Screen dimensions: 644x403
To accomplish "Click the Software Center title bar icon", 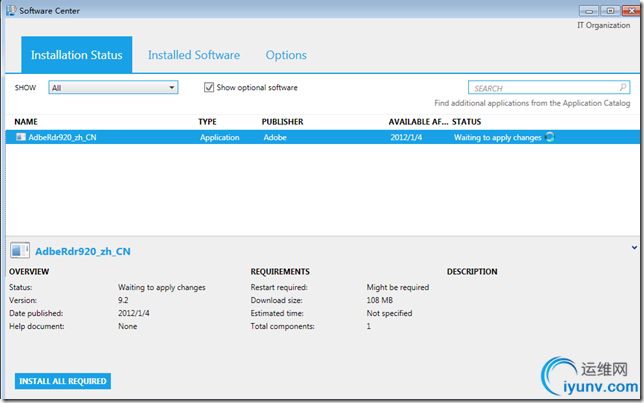I will [11, 10].
